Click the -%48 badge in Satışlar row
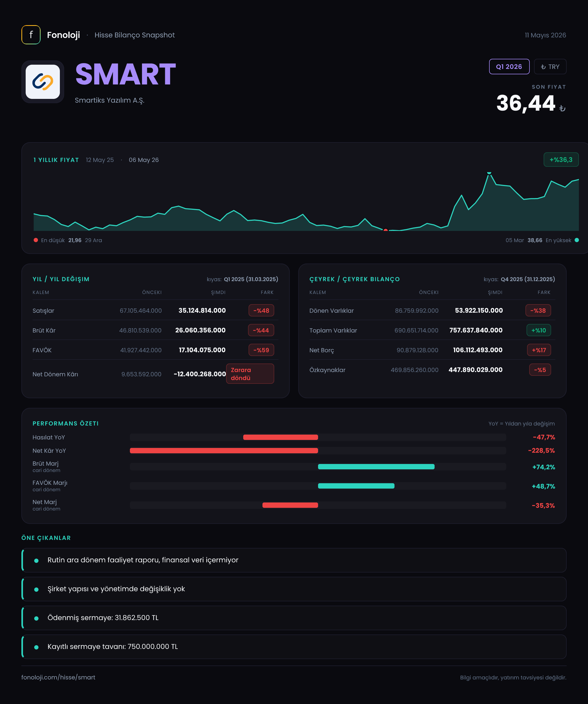Screen dimensions: 588x704 [261, 310]
